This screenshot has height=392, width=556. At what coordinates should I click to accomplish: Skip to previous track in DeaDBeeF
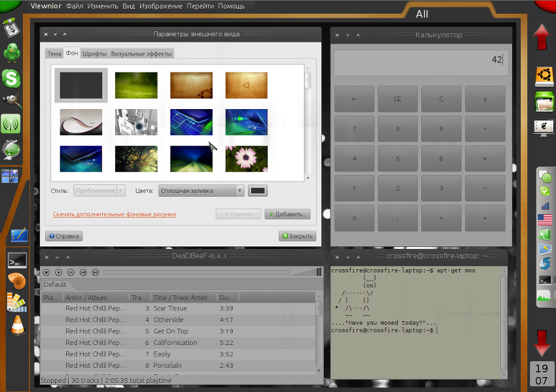pyautogui.click(x=83, y=272)
